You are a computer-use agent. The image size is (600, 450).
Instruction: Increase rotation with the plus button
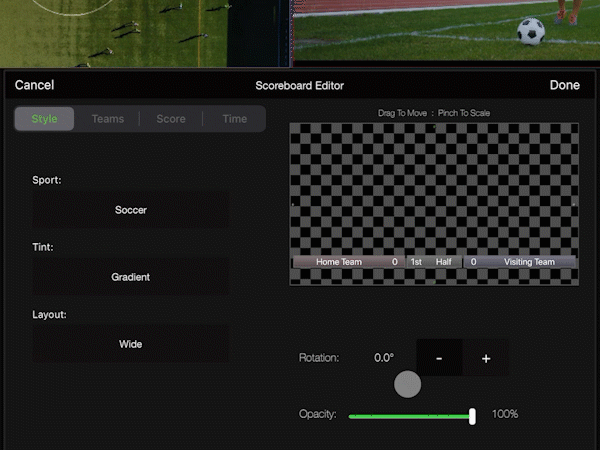coord(486,358)
